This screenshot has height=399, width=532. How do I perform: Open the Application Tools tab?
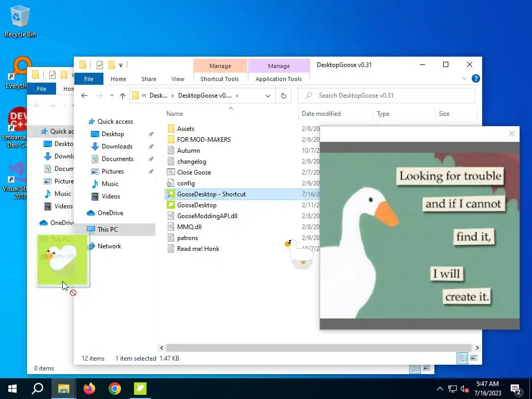tap(278, 79)
